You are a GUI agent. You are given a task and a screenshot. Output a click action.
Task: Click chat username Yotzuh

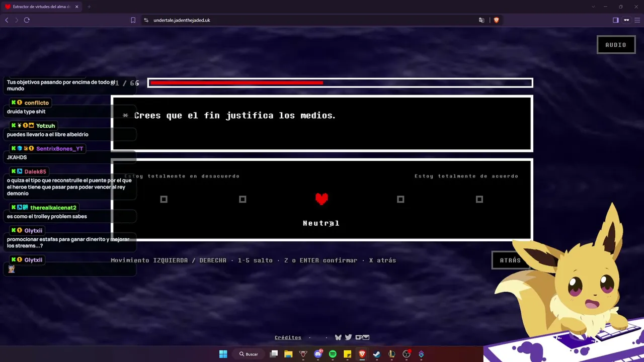coord(45,126)
